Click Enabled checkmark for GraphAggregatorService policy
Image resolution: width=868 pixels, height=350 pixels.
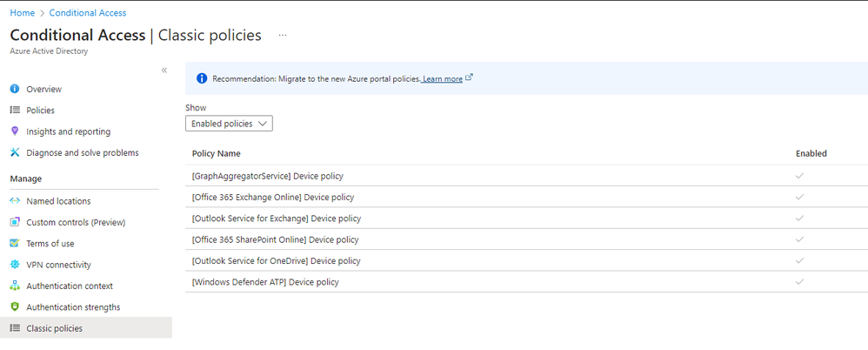(x=799, y=176)
